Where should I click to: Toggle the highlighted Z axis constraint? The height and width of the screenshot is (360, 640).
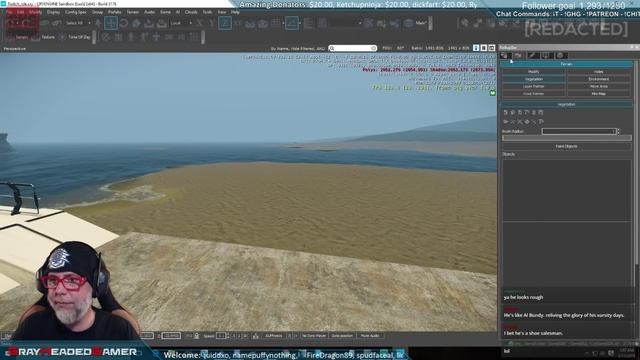click(x=225, y=23)
